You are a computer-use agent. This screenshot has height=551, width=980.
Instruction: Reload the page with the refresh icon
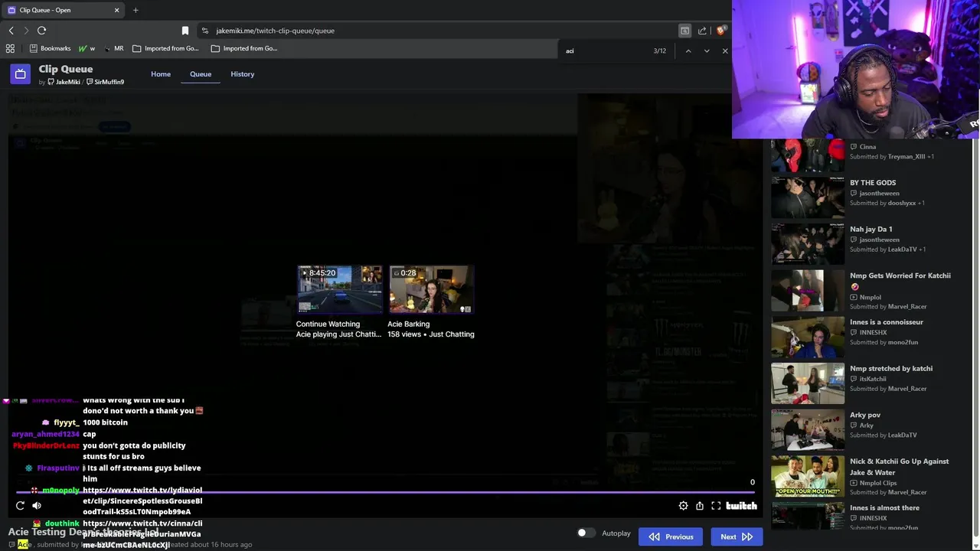41,31
